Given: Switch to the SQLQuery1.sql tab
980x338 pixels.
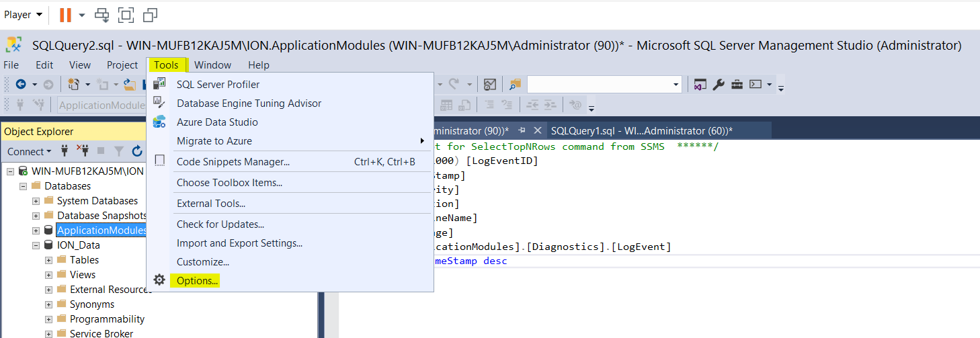Looking at the screenshot, I should point(641,130).
